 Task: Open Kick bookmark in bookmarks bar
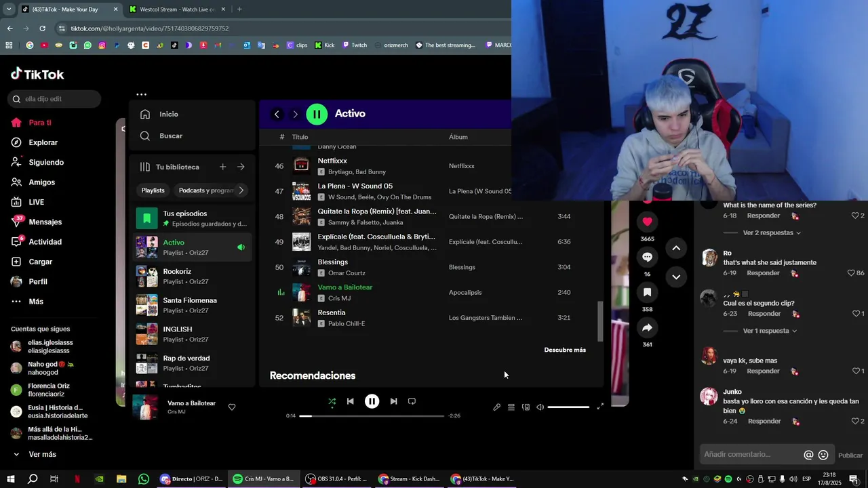pyautogui.click(x=325, y=45)
